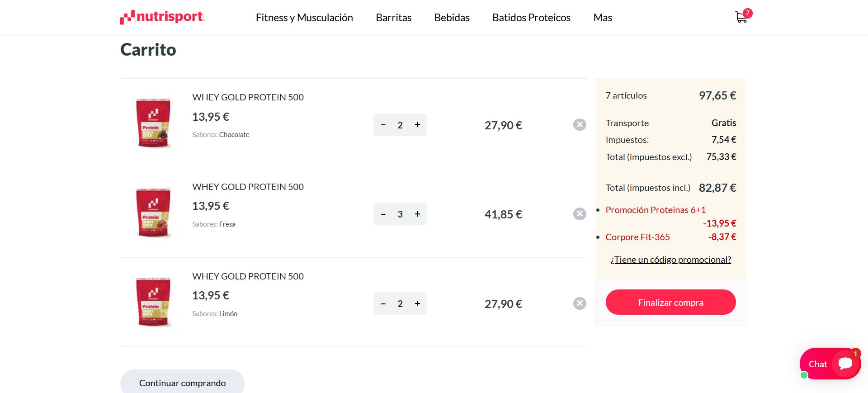Open the Barritas menu
Image resolution: width=868 pixels, height=393 pixels.
coord(393,18)
